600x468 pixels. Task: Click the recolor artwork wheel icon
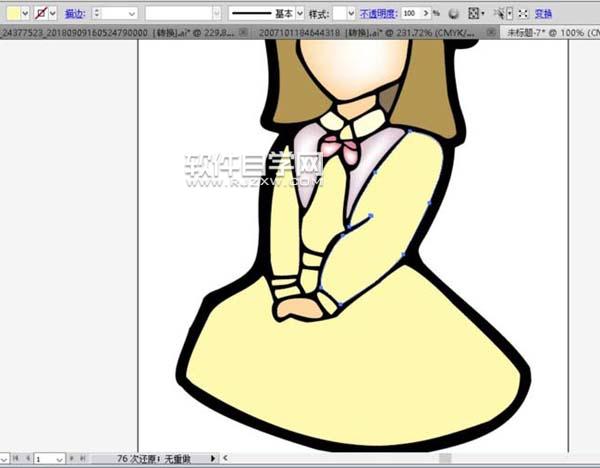(x=453, y=14)
